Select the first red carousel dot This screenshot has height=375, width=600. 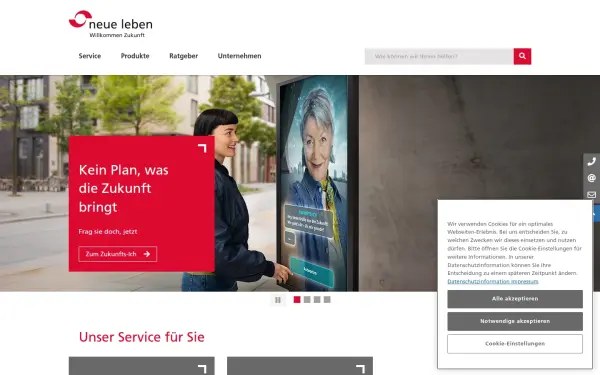coord(297,300)
